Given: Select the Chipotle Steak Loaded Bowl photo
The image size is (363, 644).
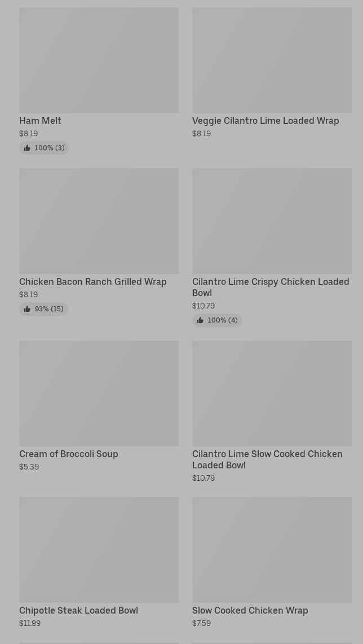Looking at the screenshot, I should [x=99, y=550].
